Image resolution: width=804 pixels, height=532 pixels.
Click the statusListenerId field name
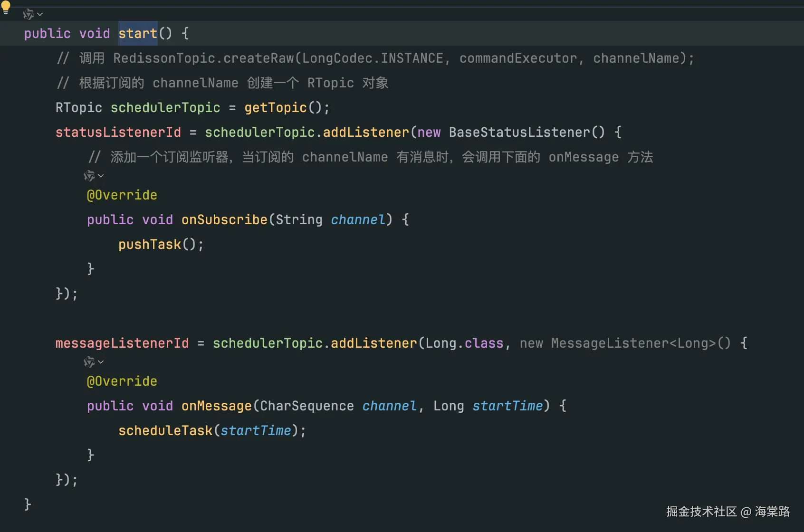118,133
